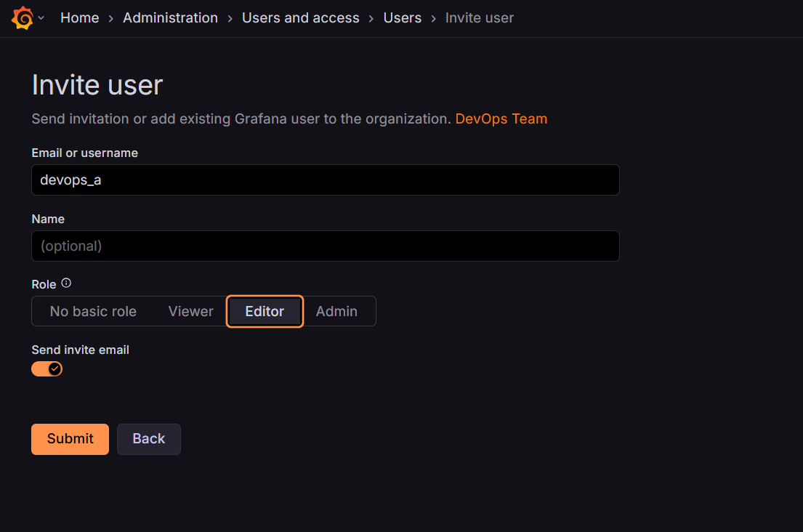This screenshot has height=532, width=803.
Task: Show the Role info tooltip icon
Action: point(66,283)
